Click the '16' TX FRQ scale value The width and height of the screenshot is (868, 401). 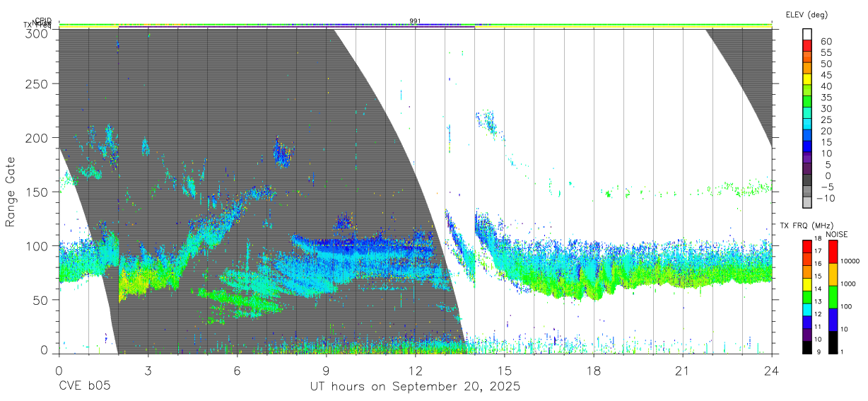(818, 263)
